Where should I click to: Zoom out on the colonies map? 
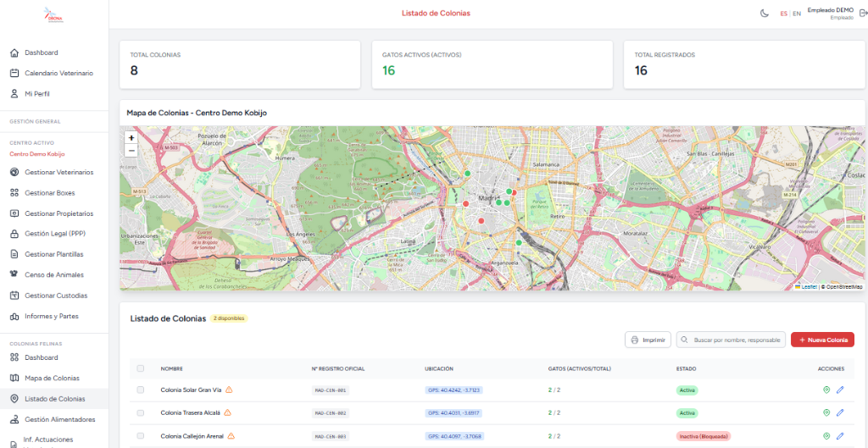pos(131,151)
